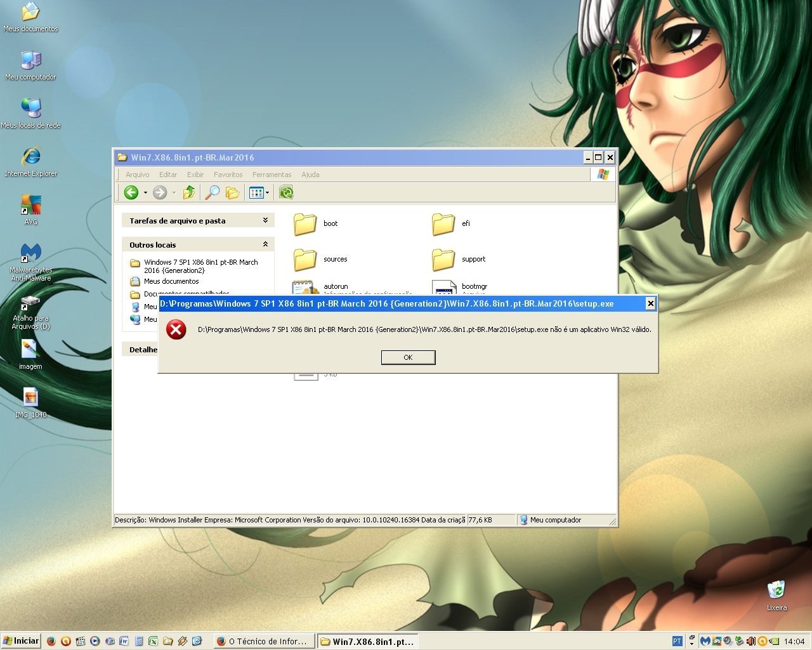Expand Tarefas de arquivo e pasta panel
This screenshot has height=650, width=812.
(x=265, y=220)
